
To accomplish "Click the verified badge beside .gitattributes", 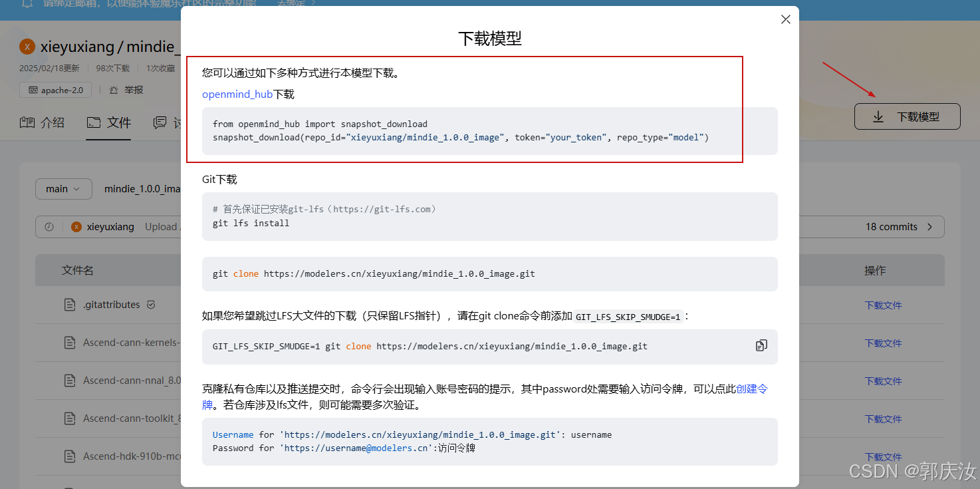I will click(x=151, y=305).
